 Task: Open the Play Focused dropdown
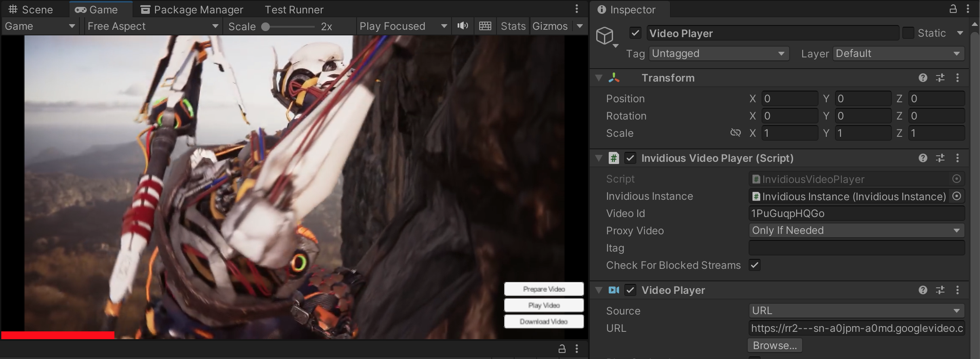coord(403,26)
